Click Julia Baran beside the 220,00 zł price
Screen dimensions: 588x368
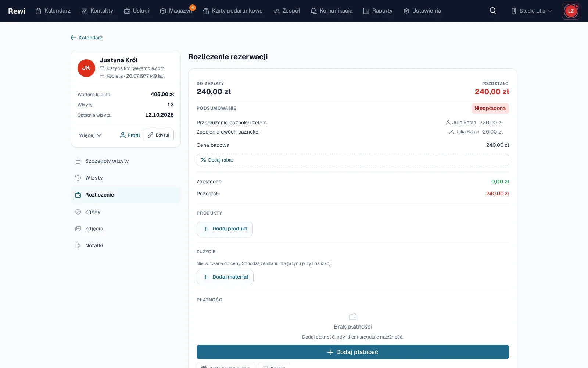pos(461,123)
